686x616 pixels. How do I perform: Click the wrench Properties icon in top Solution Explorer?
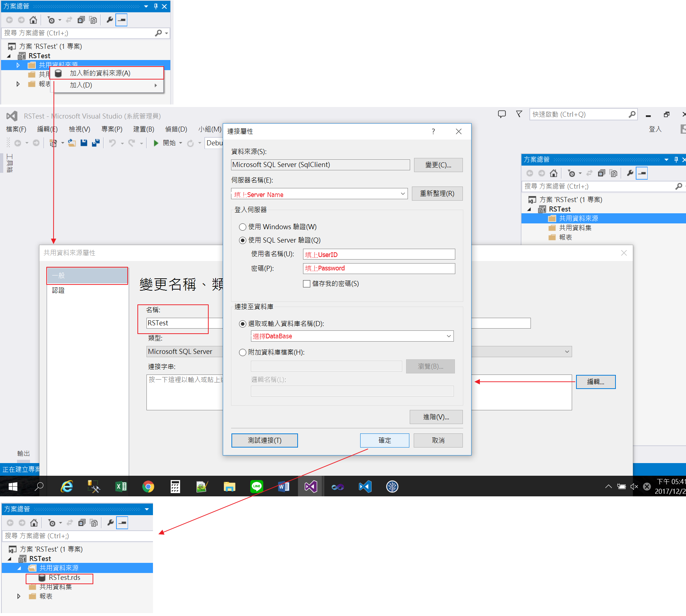coord(110,20)
